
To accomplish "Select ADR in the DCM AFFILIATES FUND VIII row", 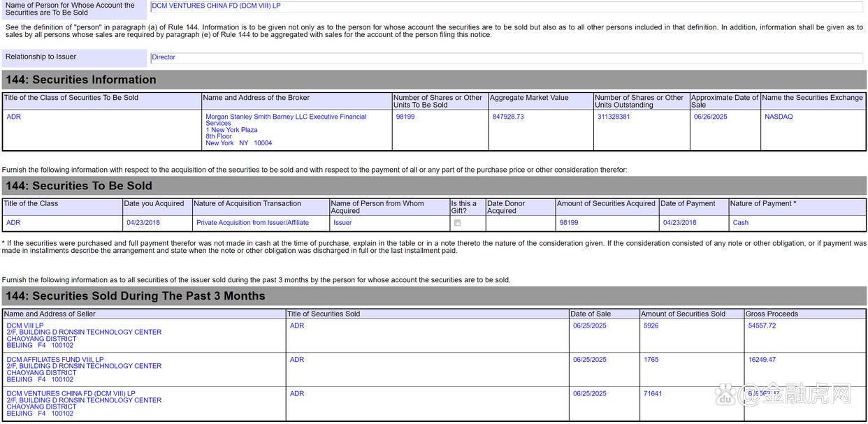I will point(297,360).
